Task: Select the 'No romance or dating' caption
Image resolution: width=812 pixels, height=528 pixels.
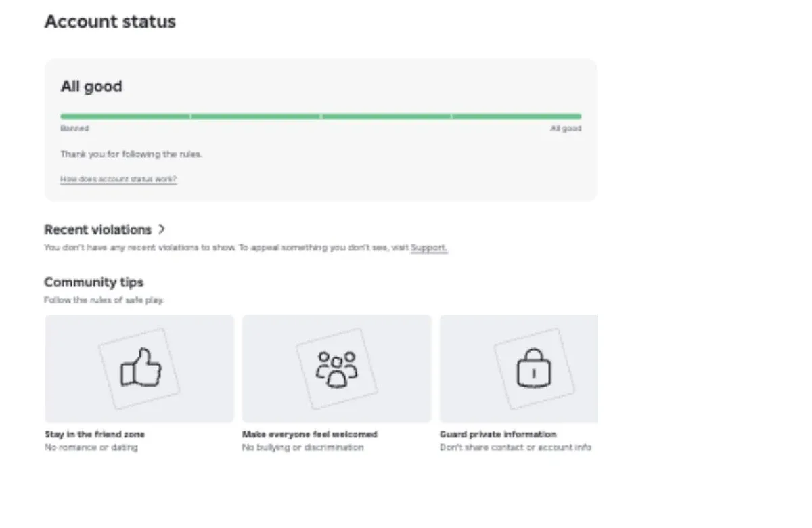Action: tap(91, 447)
